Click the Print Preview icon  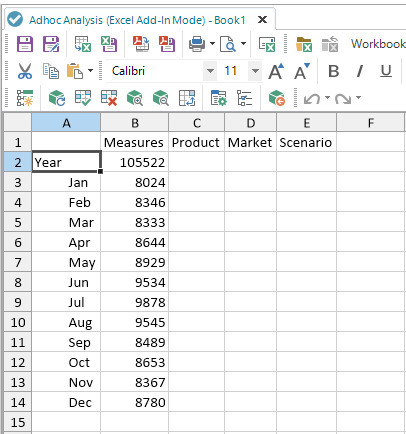coord(228,44)
